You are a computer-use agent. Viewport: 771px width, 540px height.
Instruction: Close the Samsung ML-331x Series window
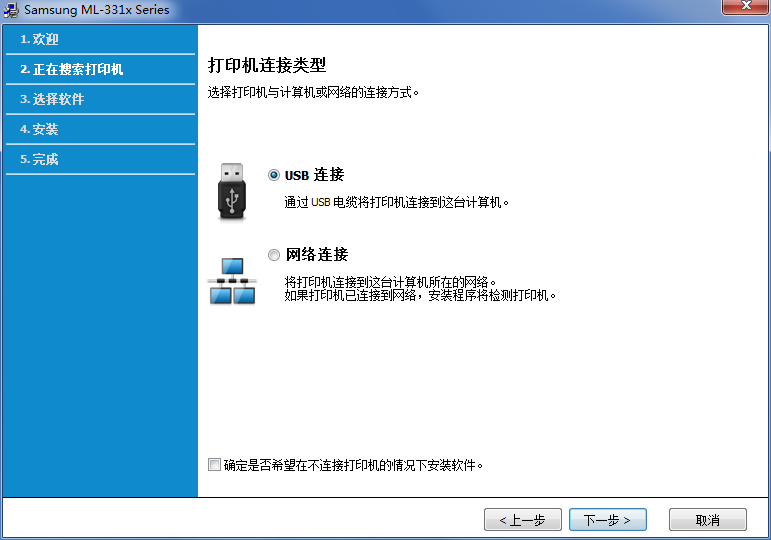click(x=745, y=6)
